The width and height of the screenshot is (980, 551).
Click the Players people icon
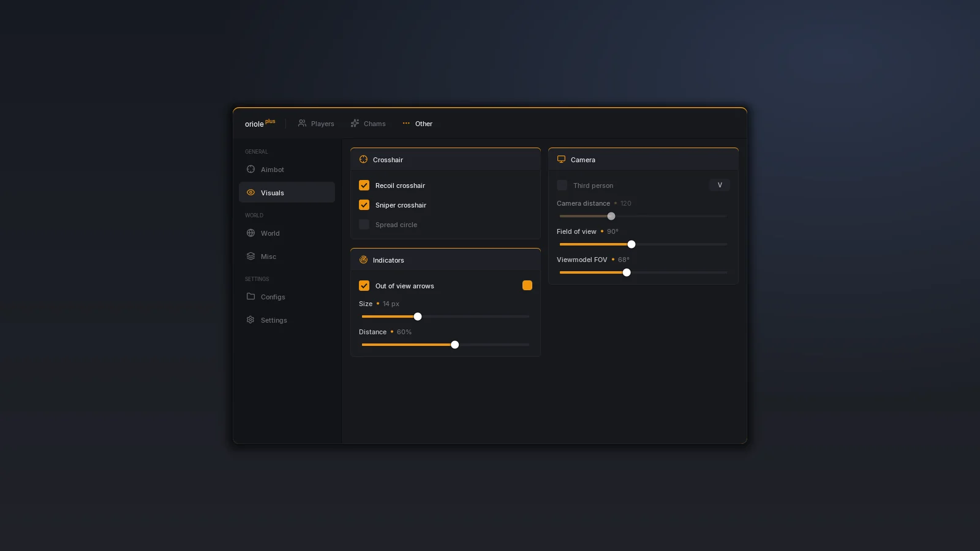302,123
